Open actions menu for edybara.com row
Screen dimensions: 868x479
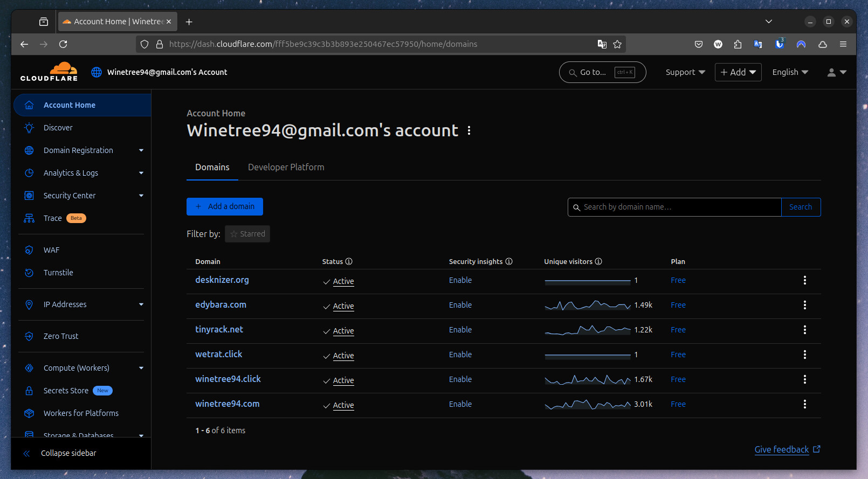(x=805, y=305)
